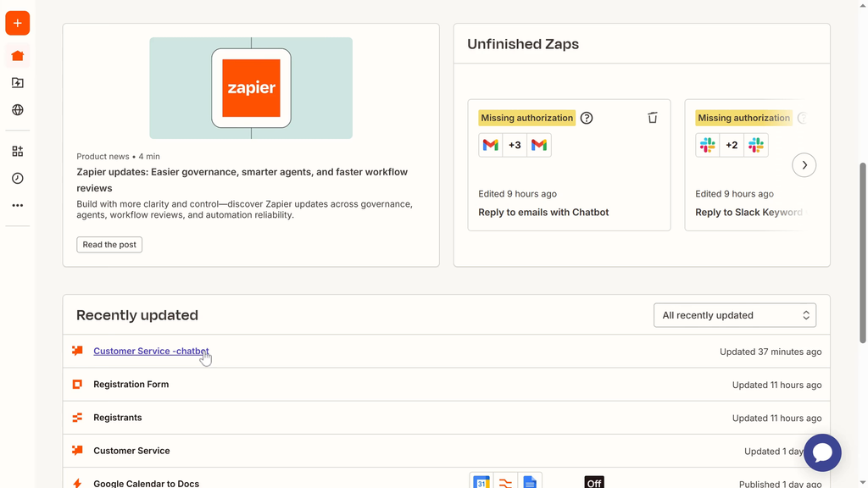Click the Read the post button
Viewport: 868px width, 488px height.
click(109, 245)
